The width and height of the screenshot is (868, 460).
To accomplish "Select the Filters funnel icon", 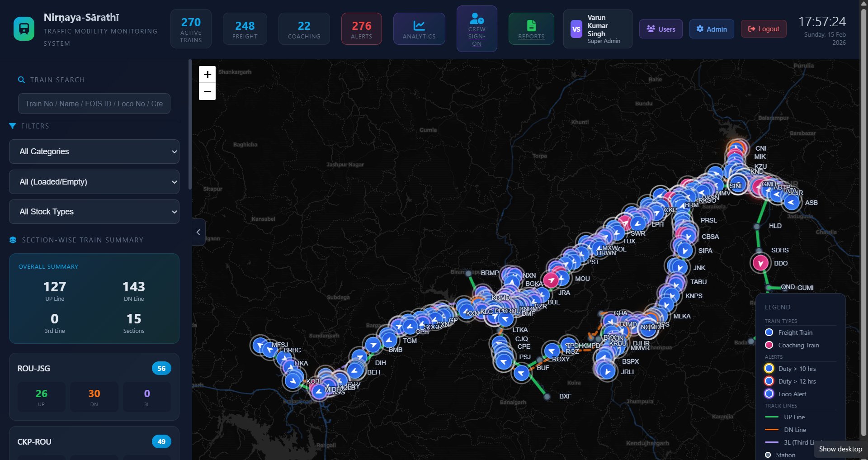I will coord(12,126).
